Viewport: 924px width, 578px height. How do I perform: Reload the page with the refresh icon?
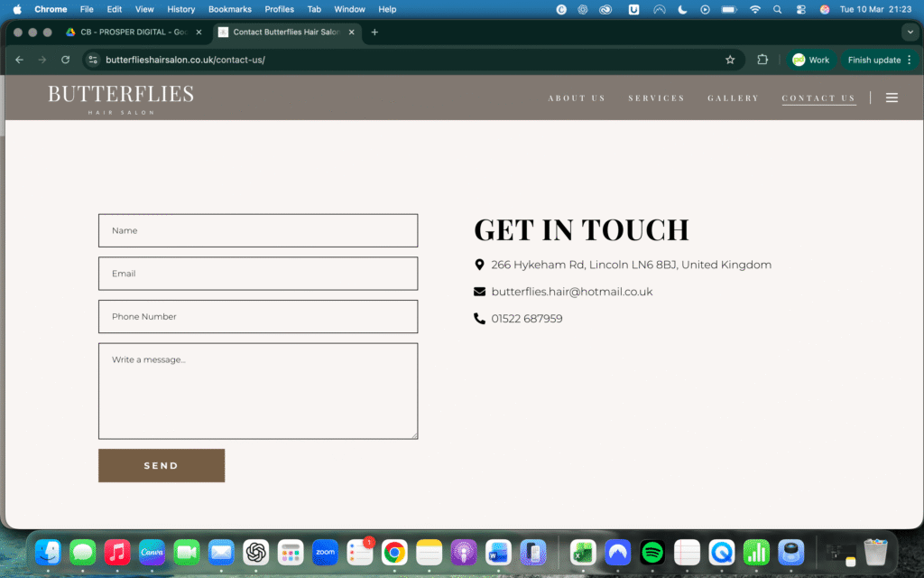(65, 60)
